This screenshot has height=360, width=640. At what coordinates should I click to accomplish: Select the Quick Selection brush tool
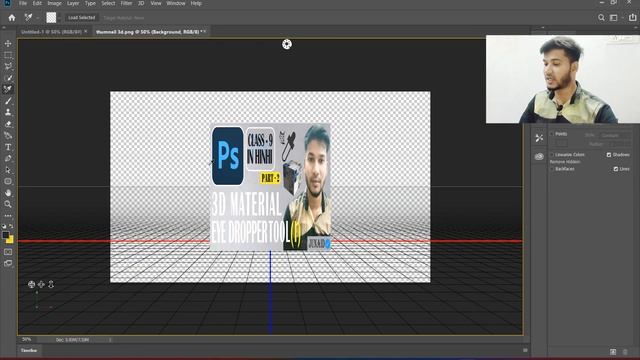point(8,78)
